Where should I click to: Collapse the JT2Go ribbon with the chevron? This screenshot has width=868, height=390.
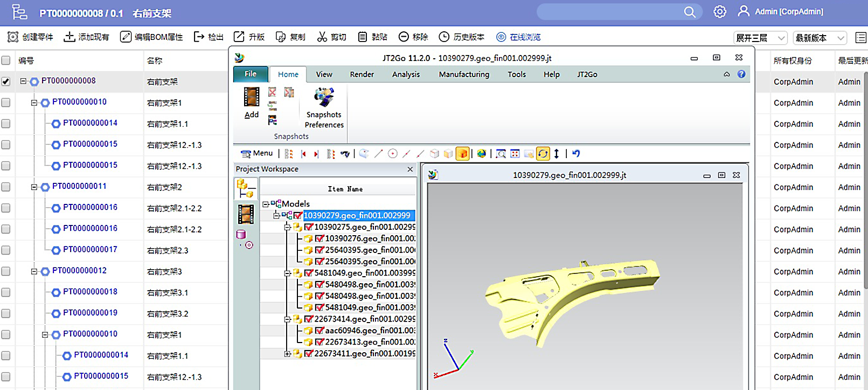(x=727, y=74)
